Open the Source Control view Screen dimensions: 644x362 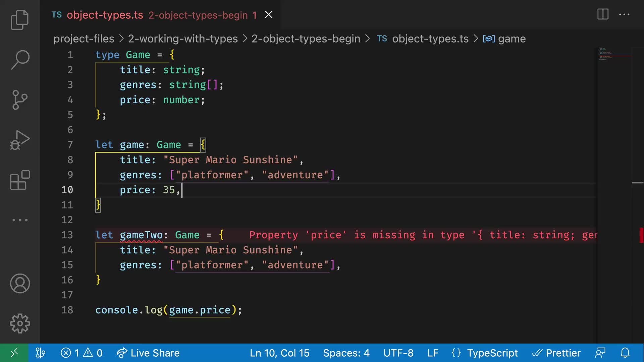[x=20, y=100]
